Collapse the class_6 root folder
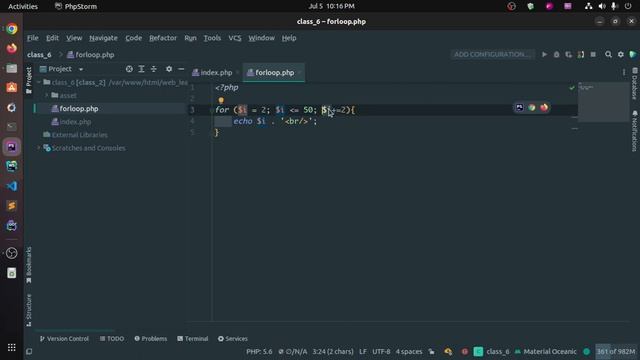The image size is (640, 360). (x=39, y=82)
